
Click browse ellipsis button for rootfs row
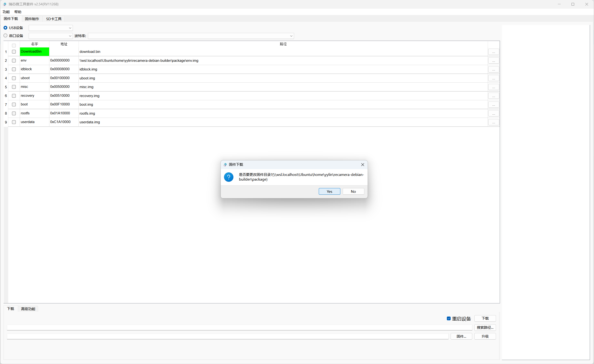coord(493,113)
